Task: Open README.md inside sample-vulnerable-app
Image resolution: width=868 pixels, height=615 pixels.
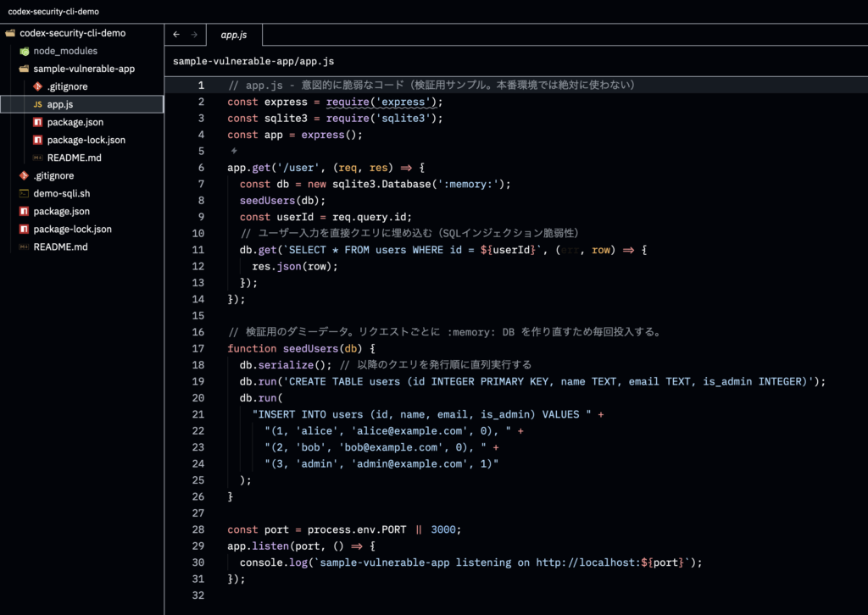Action: point(75,158)
